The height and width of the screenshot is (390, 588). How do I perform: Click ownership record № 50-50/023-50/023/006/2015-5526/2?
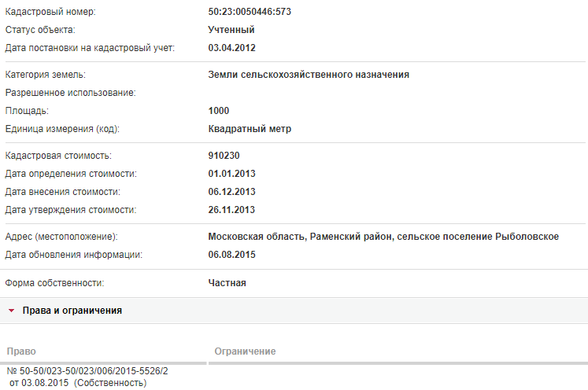pyautogui.click(x=87, y=371)
